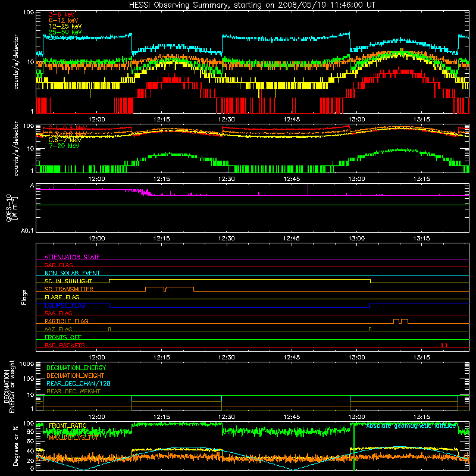Click the ATTENUATOR_STATE flag label

72,257
